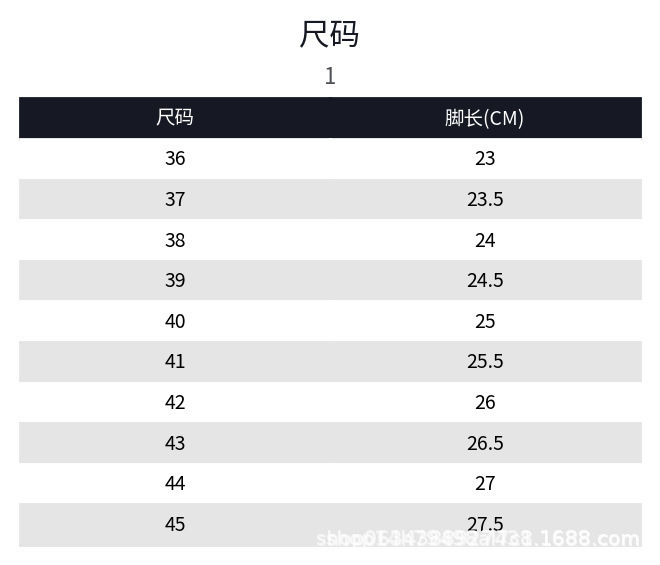660x565 pixels.
Task: Select size 44 cell
Action: coord(175,483)
